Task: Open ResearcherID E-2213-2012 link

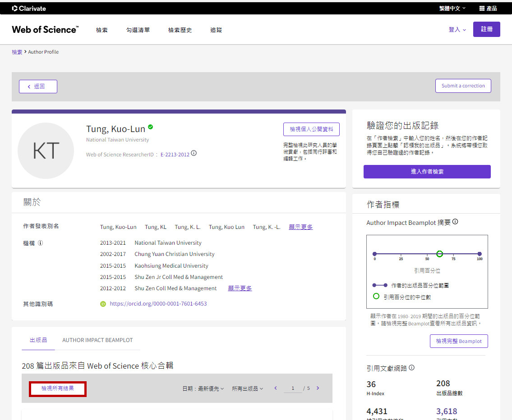Action: pos(175,155)
